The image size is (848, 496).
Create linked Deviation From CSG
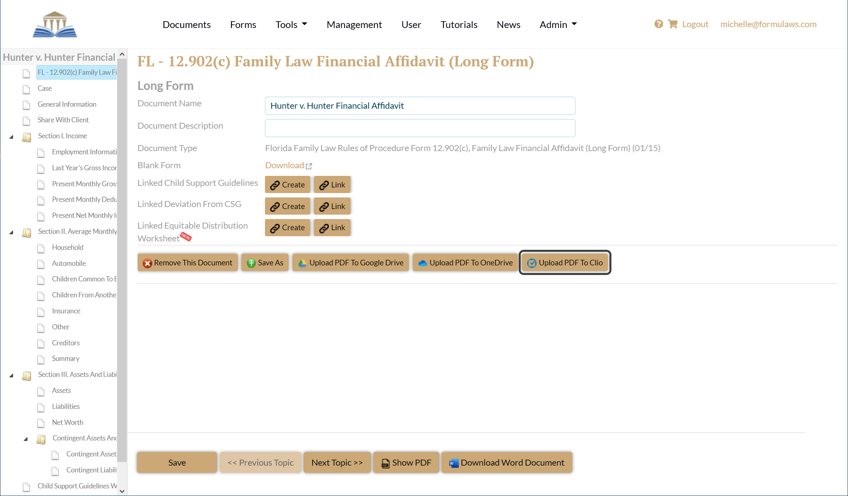click(x=288, y=206)
